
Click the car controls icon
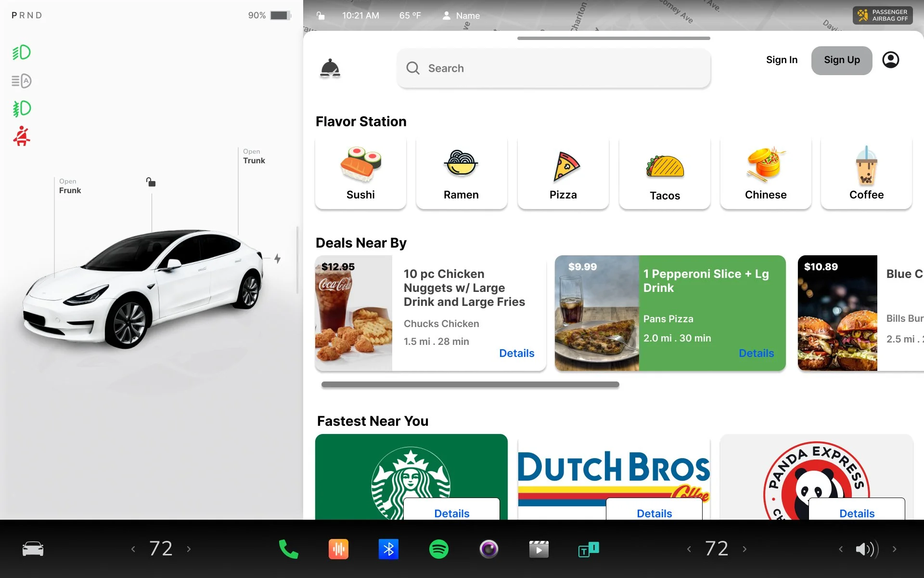33,549
